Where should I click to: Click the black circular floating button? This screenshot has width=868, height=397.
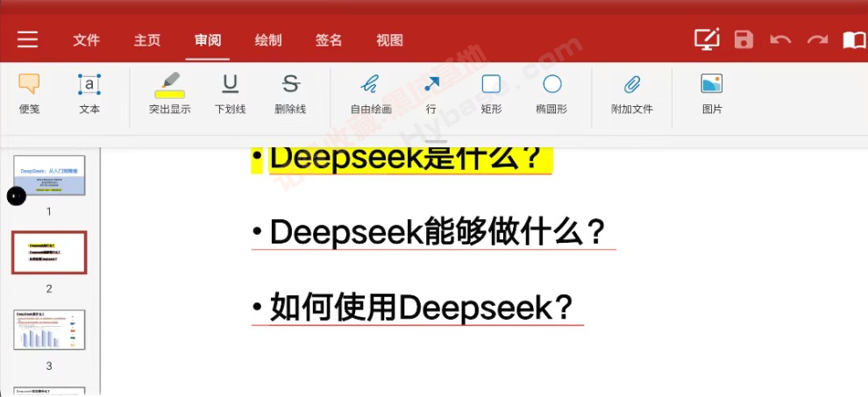pyautogui.click(x=17, y=196)
